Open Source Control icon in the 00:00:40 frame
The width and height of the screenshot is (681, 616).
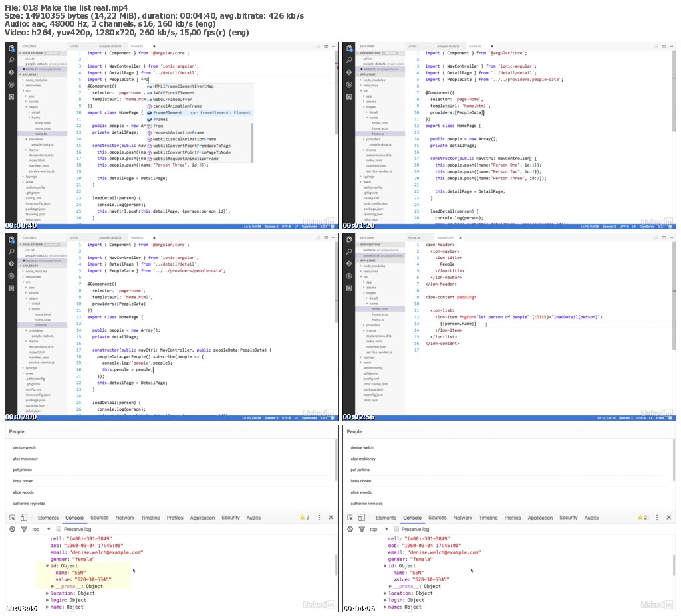tap(11, 72)
